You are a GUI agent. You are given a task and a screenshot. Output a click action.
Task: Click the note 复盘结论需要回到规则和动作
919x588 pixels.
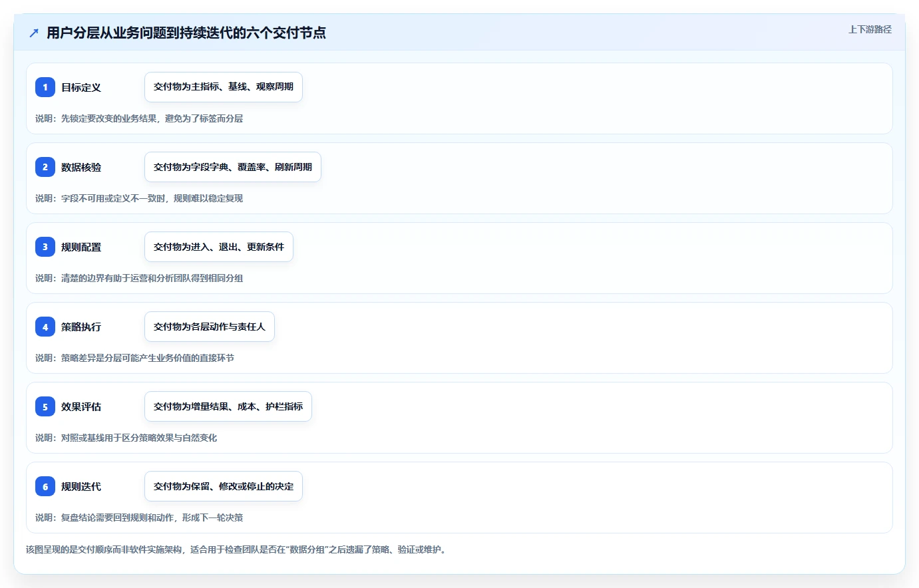(139, 517)
